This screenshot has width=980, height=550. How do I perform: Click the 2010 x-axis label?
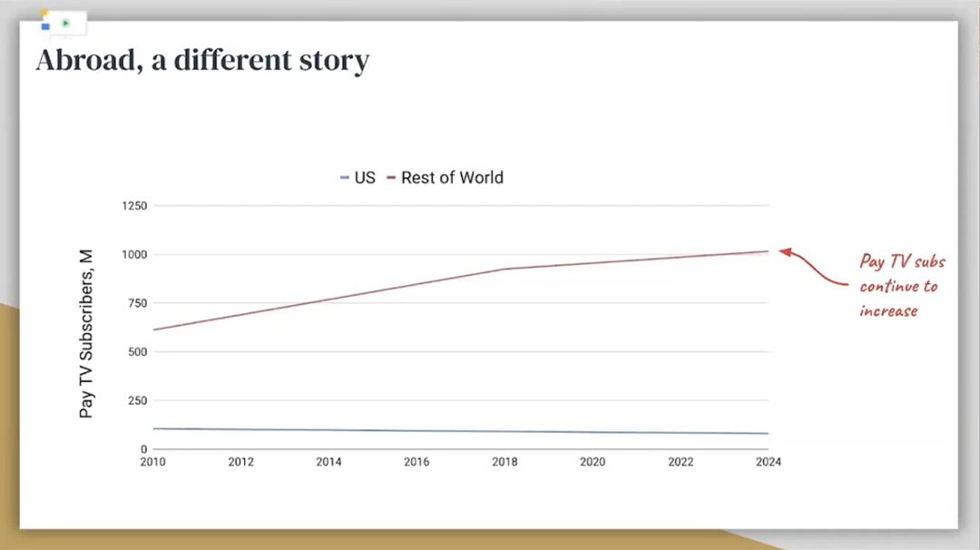152,462
